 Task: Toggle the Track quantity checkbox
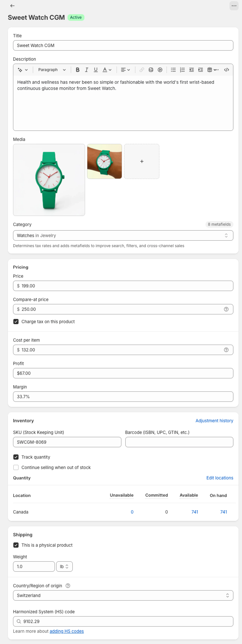pos(16,457)
